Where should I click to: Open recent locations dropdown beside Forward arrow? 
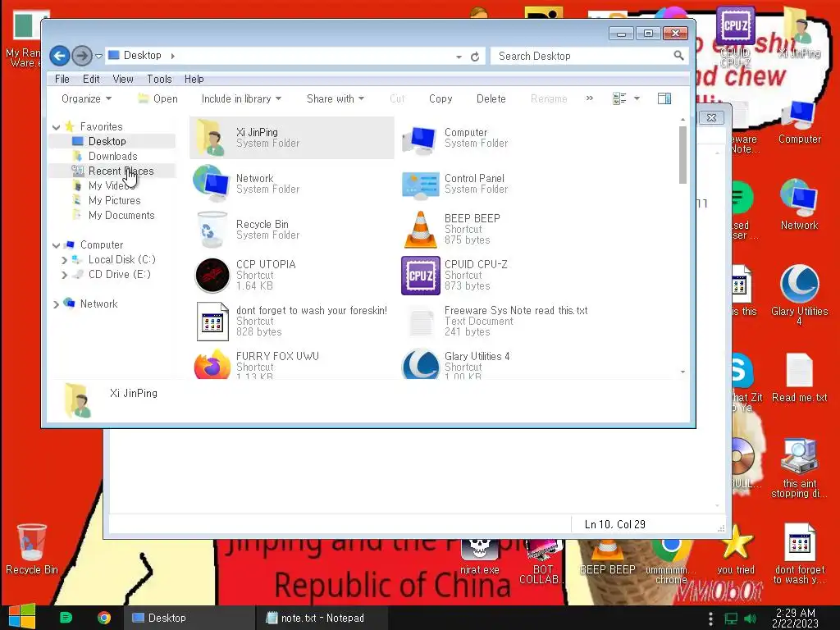pyautogui.click(x=98, y=56)
